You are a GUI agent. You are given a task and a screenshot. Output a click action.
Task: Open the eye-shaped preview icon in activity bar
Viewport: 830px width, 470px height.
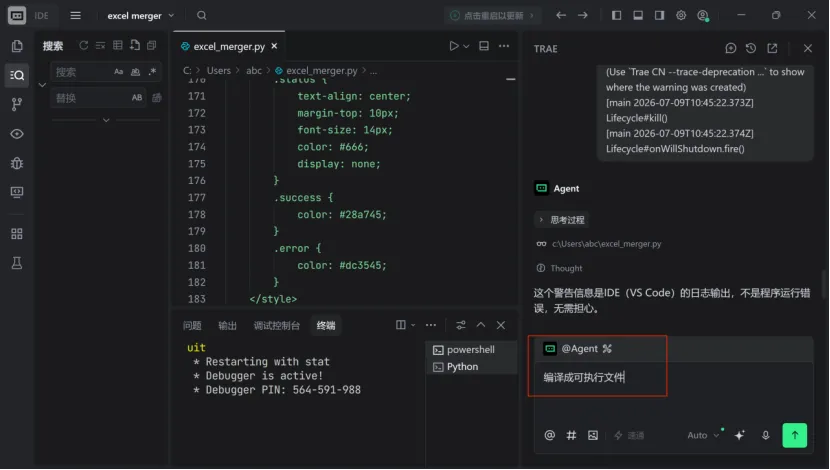(x=17, y=134)
